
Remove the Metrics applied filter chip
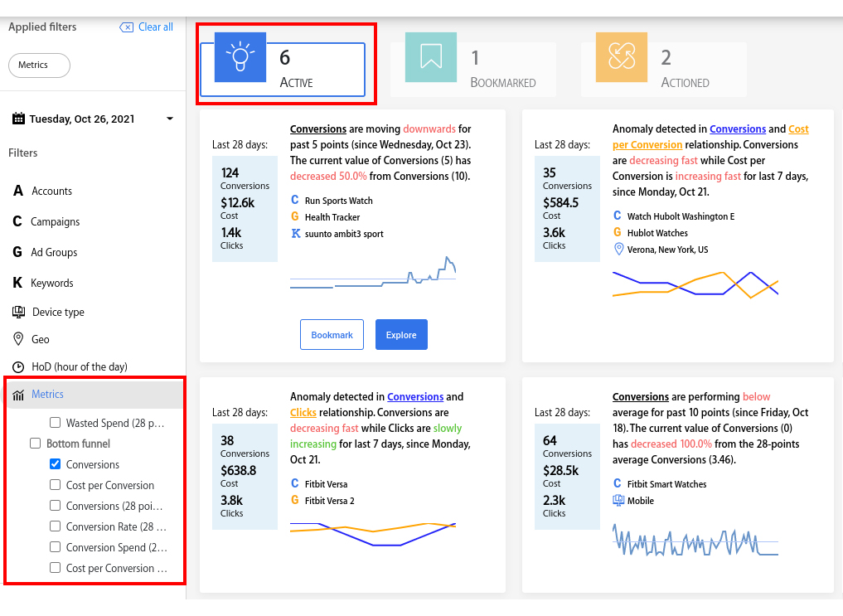[x=39, y=65]
